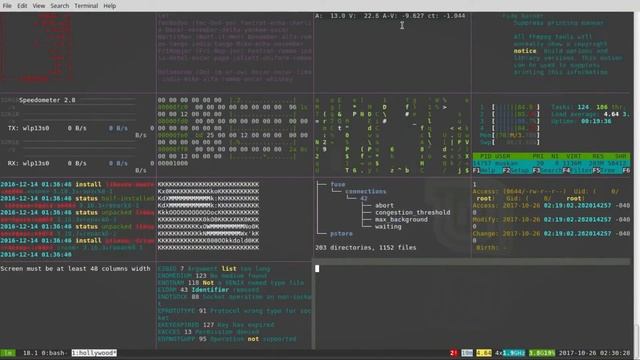This screenshot has width=640, height=360.
Task: Click the 'Speedometer 2.8' title
Action: click(x=47, y=100)
